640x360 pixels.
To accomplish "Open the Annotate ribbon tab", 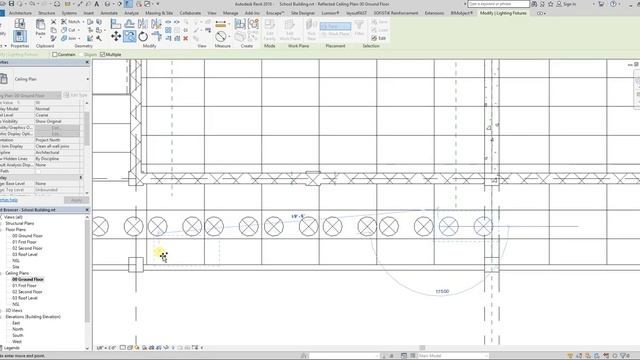I will click(109, 13).
